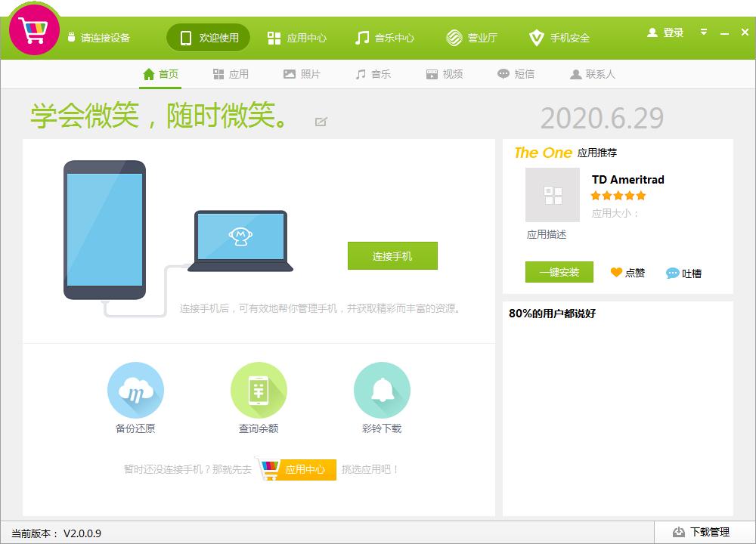The height and width of the screenshot is (544, 756).
Task: Open the 备份还原 cloud backup icon
Action: click(135, 391)
